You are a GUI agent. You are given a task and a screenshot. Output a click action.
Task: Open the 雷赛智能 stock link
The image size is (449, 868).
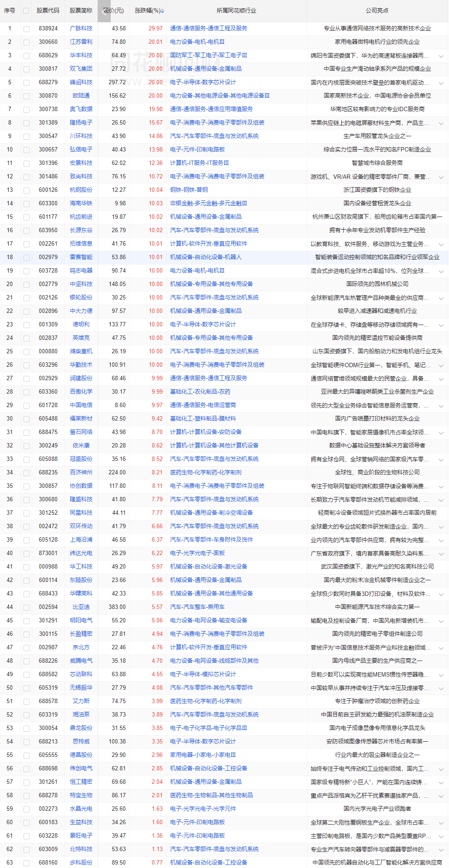click(81, 257)
